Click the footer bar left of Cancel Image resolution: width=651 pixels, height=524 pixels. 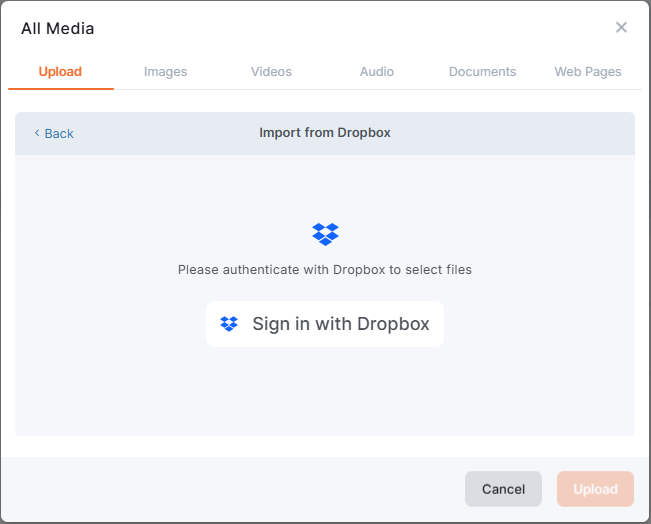[230, 489]
